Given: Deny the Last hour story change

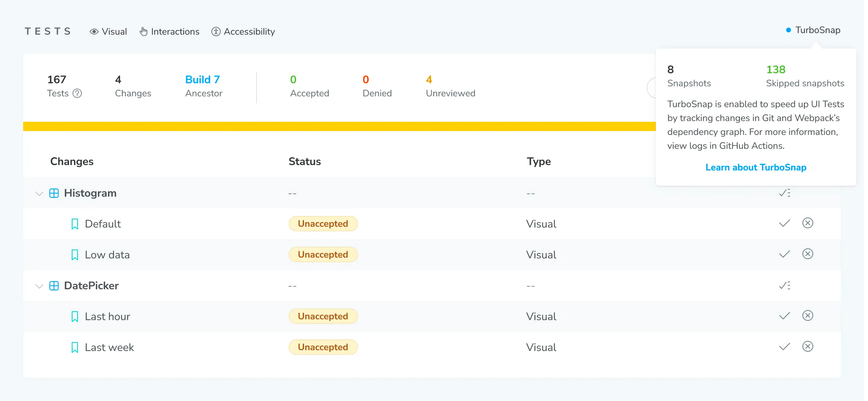Looking at the screenshot, I should 808,316.
